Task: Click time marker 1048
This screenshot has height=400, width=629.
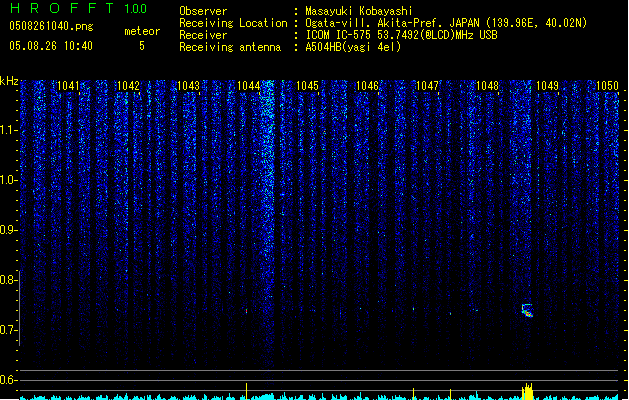Action: click(487, 85)
